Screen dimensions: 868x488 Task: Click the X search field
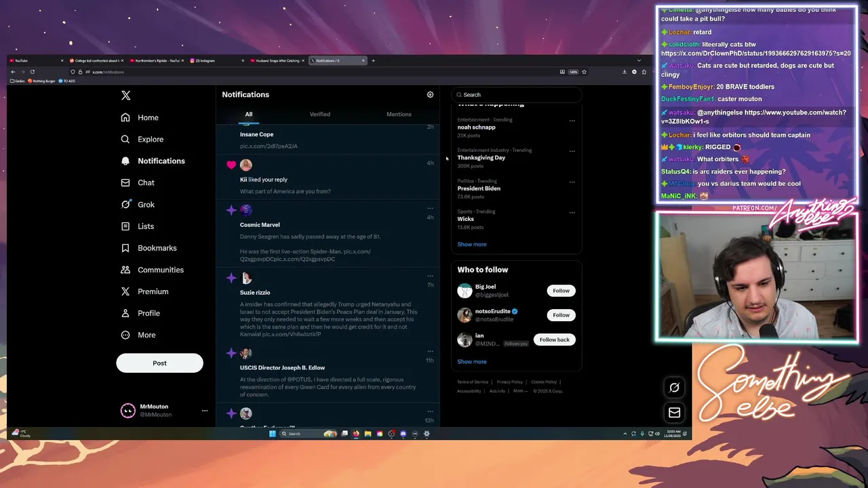pyautogui.click(x=516, y=95)
